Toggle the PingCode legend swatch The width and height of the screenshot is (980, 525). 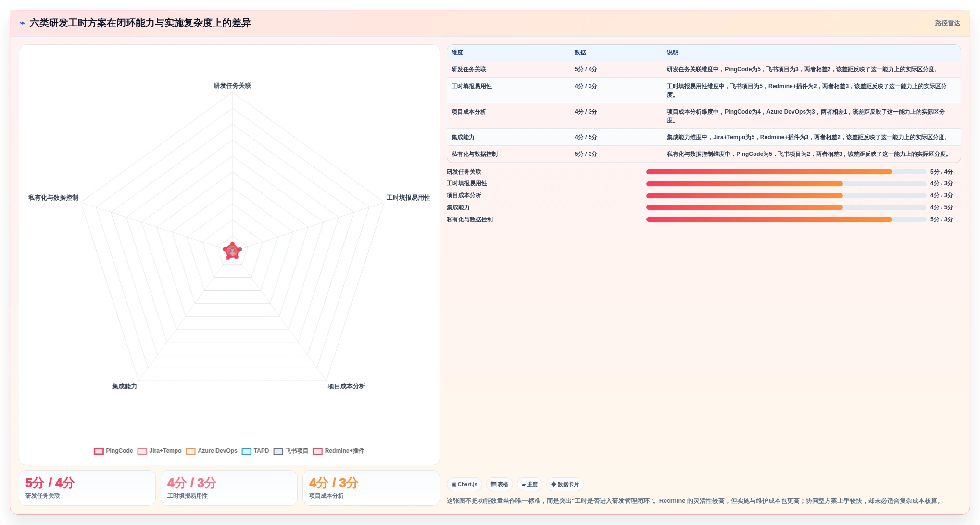[x=99, y=451]
